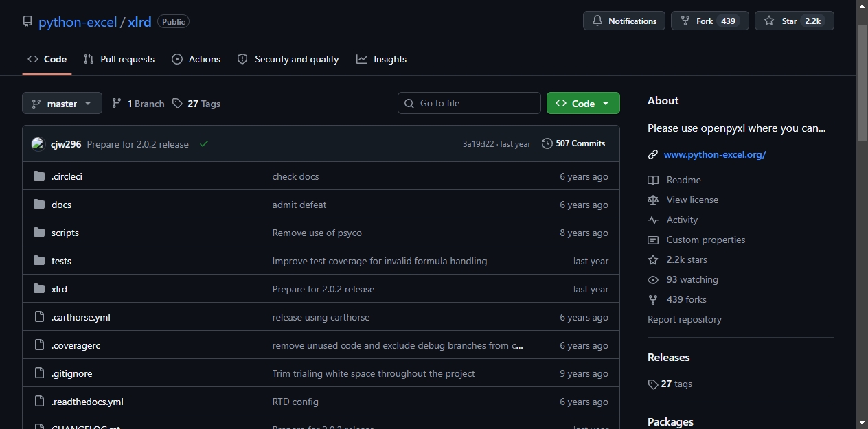Open the .circleci folder icon
Viewport: 868px width, 429px height.
[x=39, y=176]
